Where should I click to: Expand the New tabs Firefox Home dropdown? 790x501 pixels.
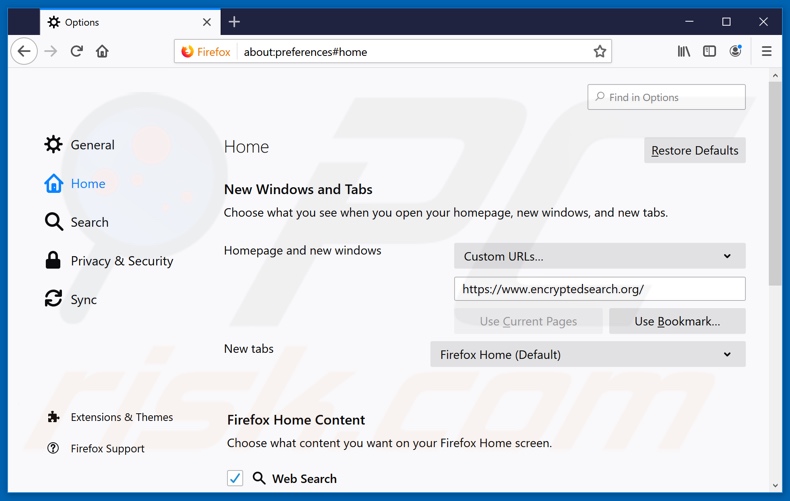587,354
